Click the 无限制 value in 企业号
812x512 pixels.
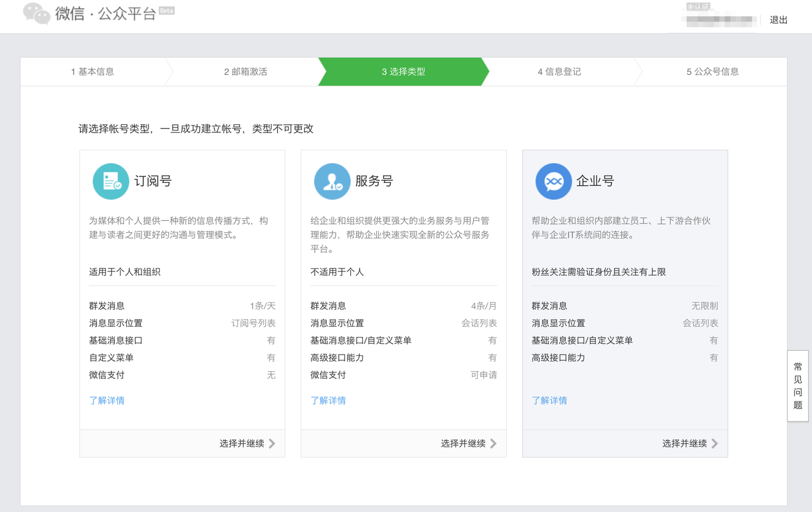tap(705, 306)
